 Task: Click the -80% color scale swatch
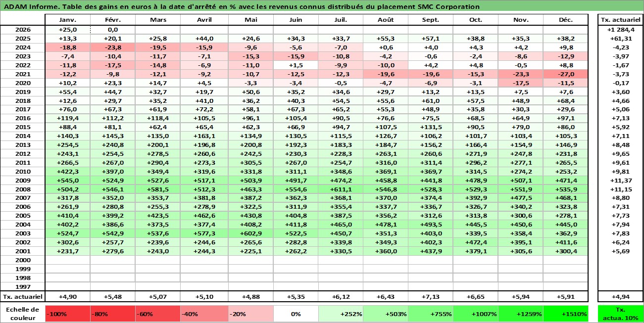112,314
